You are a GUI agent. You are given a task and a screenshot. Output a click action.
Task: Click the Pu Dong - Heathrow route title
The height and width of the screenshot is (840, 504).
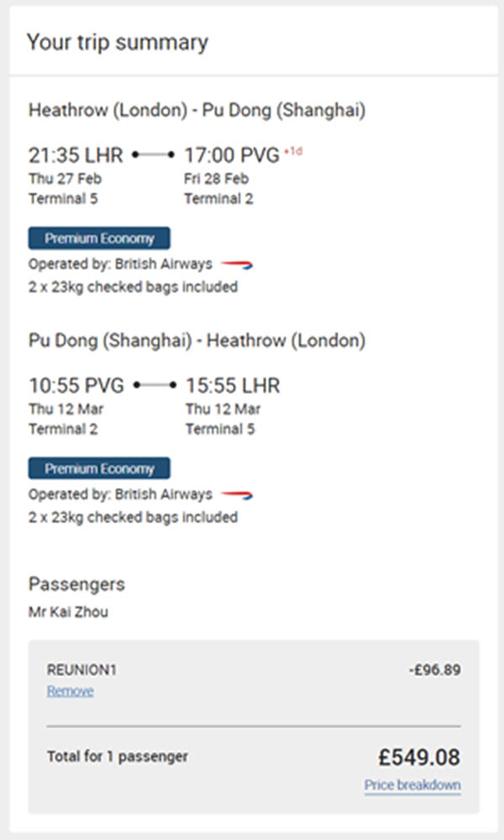197,341
